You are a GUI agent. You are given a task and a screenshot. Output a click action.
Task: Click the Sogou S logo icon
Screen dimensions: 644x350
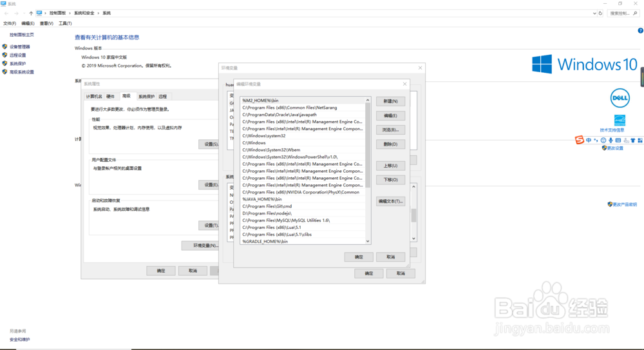[x=579, y=141]
